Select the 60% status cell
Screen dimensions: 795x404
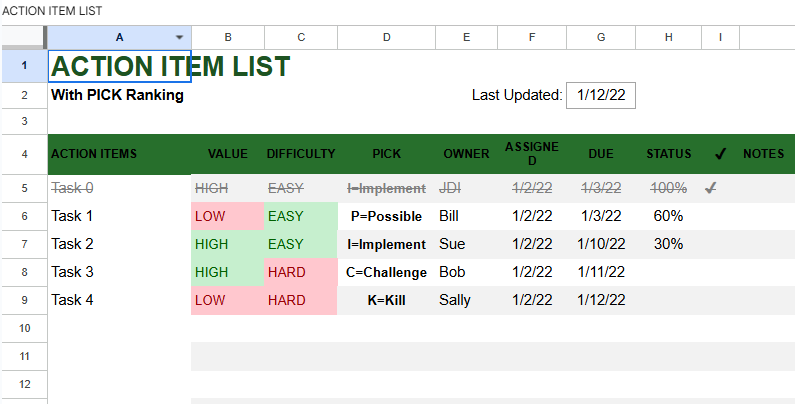(x=668, y=216)
